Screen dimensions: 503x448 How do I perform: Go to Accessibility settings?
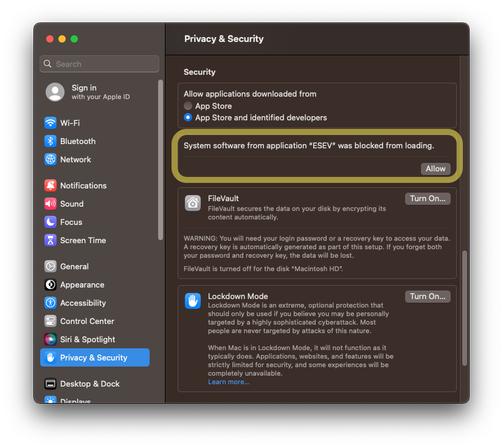[x=95, y=303]
